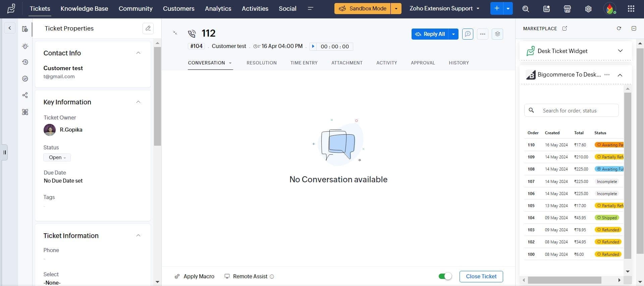Screen dimensions: 644x286
Task: Open the Analytics menu
Action: pos(218,9)
